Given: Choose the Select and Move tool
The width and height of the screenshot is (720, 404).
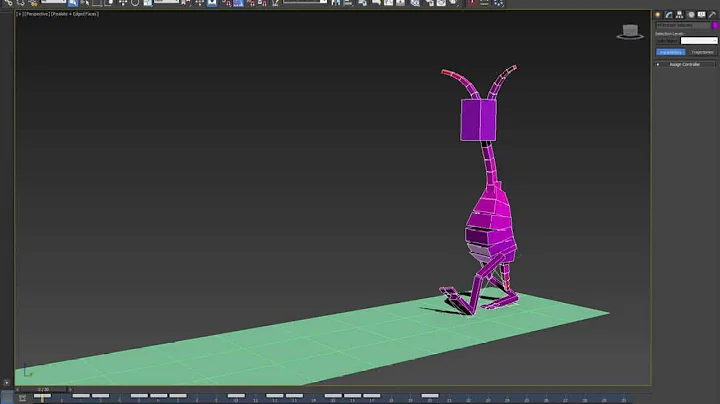Looking at the screenshot, I should point(123,3).
